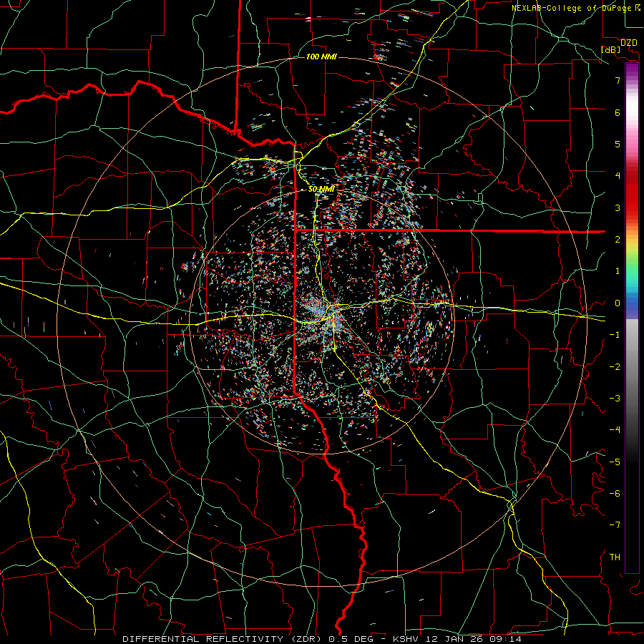644x644 pixels.
Task: Click the [dB] unit label
Action: click(x=610, y=49)
